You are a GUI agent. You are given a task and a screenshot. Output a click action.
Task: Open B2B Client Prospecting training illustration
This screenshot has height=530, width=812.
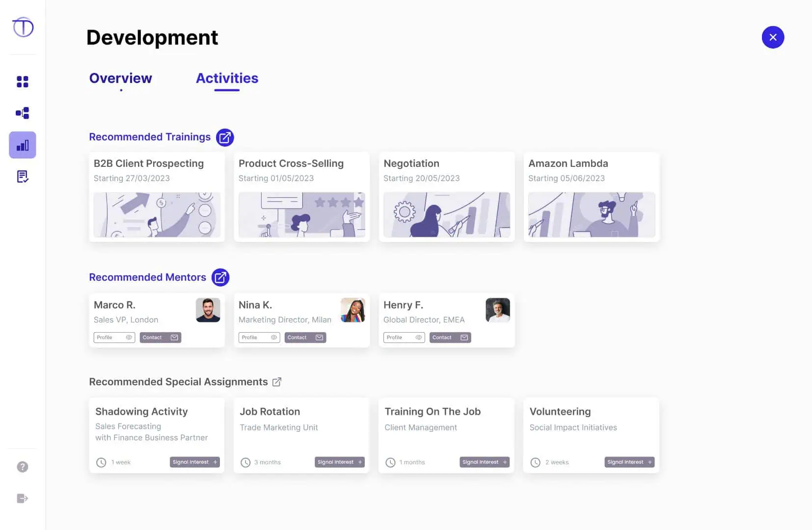[157, 215]
